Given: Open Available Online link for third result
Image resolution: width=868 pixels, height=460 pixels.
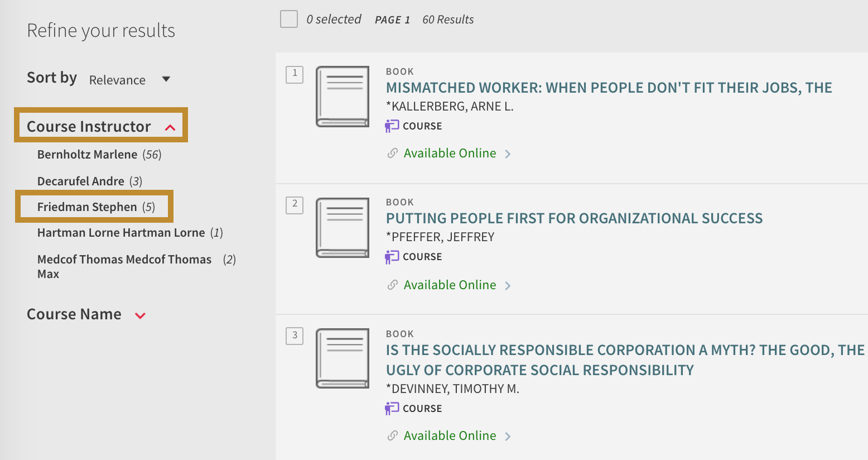Looking at the screenshot, I should 450,435.
